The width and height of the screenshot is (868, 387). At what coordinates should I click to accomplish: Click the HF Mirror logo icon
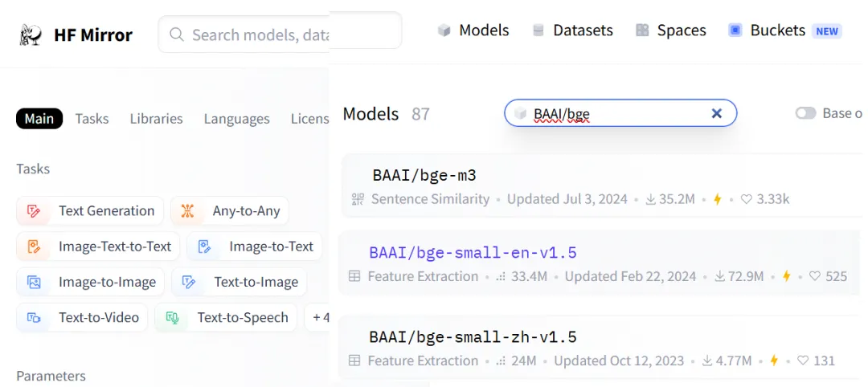coord(31,35)
